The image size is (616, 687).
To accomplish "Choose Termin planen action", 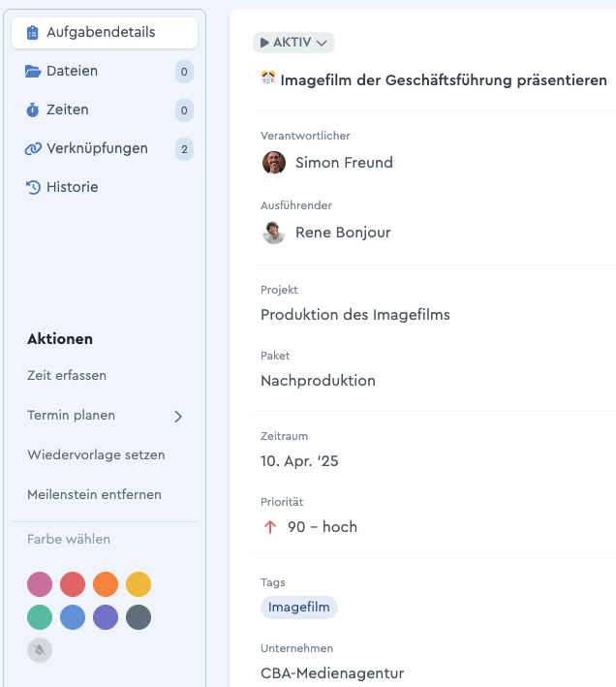I will 71,416.
